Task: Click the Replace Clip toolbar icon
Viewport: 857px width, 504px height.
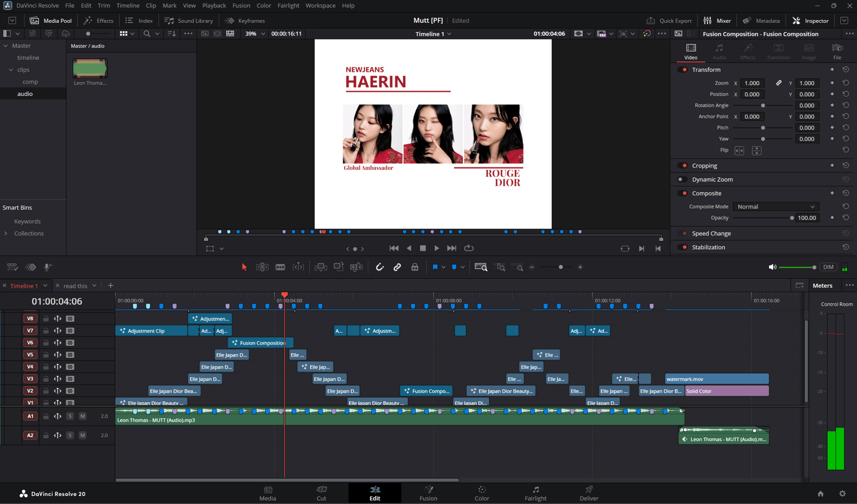Action: (x=357, y=267)
